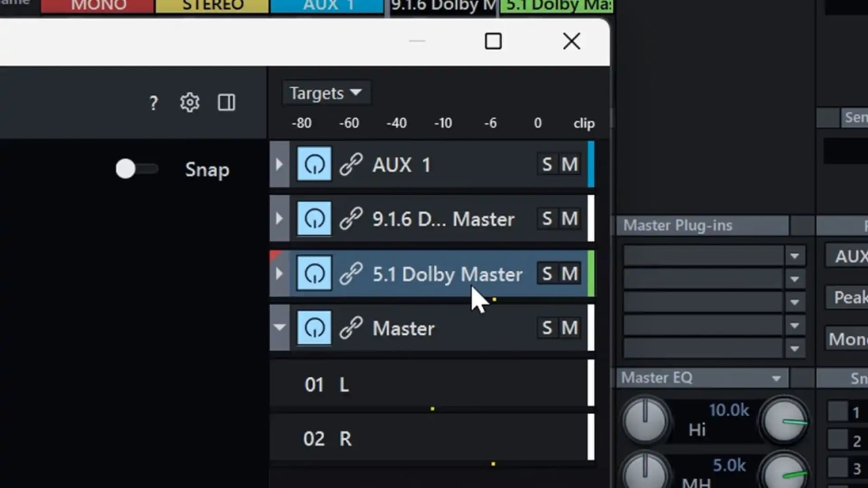Viewport: 868px width, 488px height.
Task: Click the blue color strip on AUX 1 row
Action: 591,165
